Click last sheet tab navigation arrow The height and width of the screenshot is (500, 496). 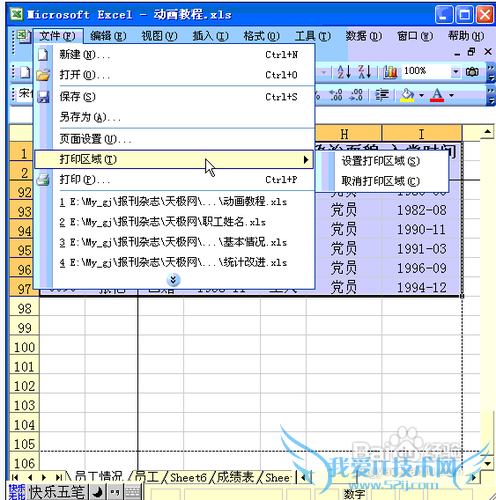pyautogui.click(x=59, y=477)
